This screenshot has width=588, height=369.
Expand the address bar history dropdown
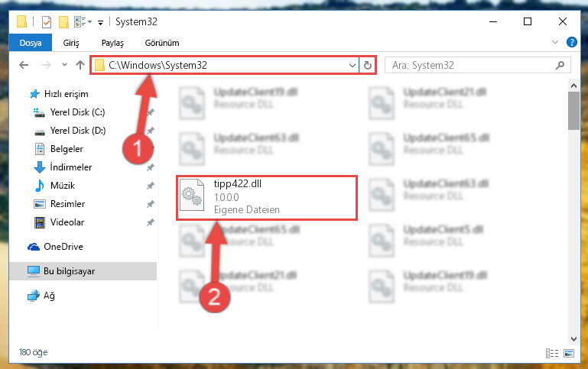pyautogui.click(x=352, y=65)
